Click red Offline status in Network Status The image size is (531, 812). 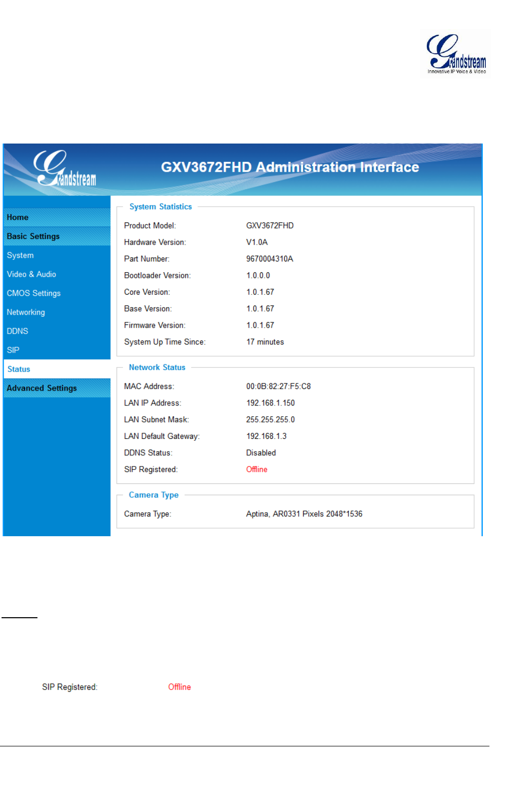(257, 470)
